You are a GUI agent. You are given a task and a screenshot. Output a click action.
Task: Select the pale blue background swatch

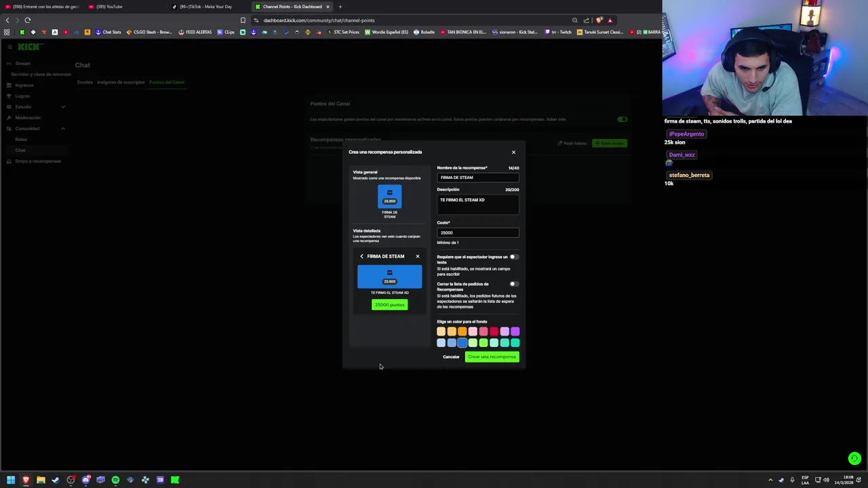441,343
